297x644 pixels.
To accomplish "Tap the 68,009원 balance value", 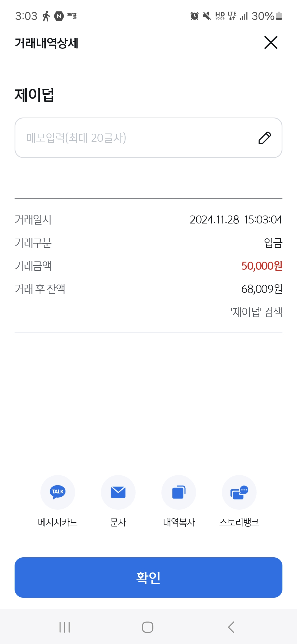I will click(x=262, y=289).
